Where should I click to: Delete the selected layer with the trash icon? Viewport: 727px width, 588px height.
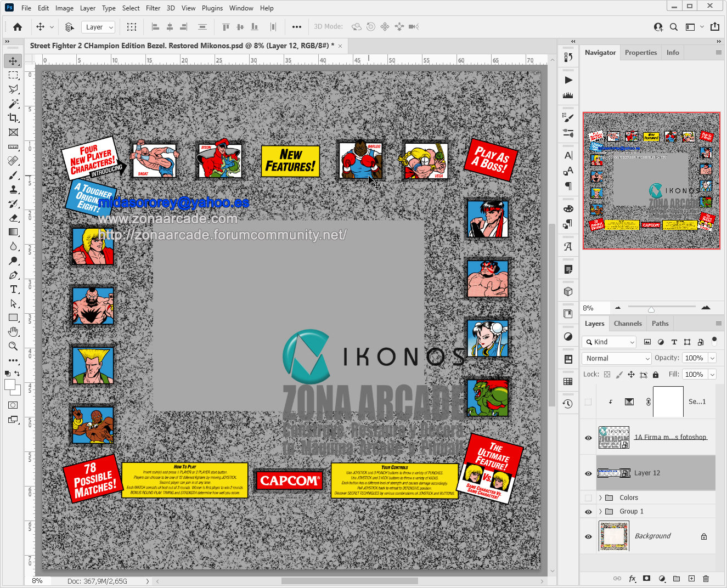coord(706,578)
